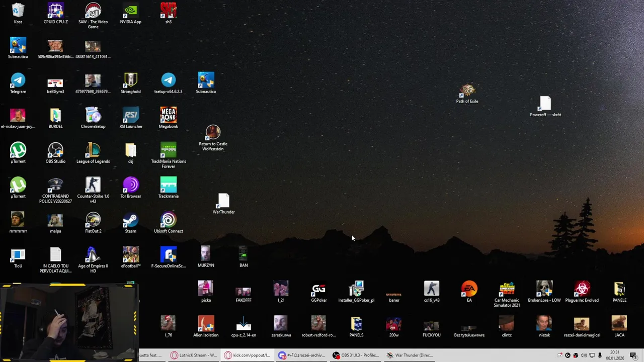Open the F-SecureOnlineSc... icon

(169, 257)
